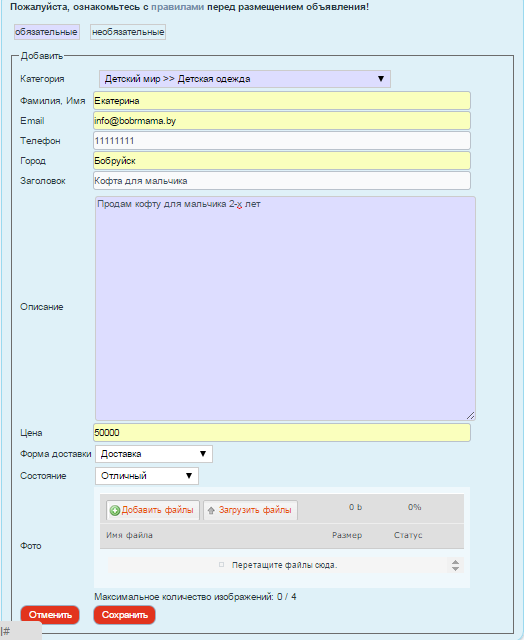Click the Описание label
This screenshot has width=524, height=640.
42,307
